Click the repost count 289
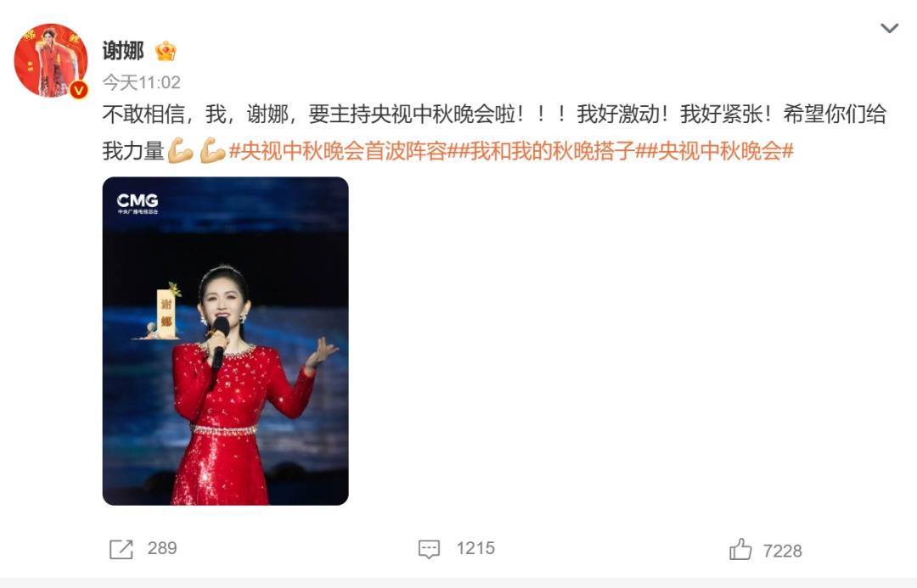Viewport: 917px width, 588px height. (162, 548)
